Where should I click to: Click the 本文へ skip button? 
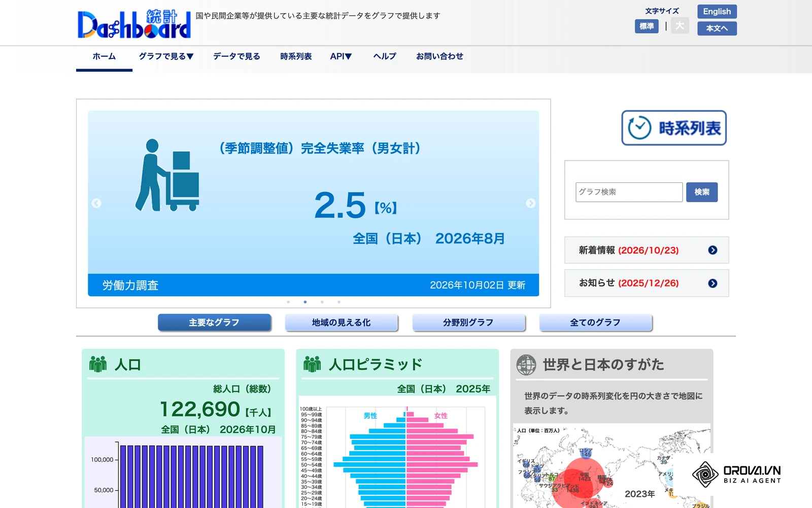717,28
